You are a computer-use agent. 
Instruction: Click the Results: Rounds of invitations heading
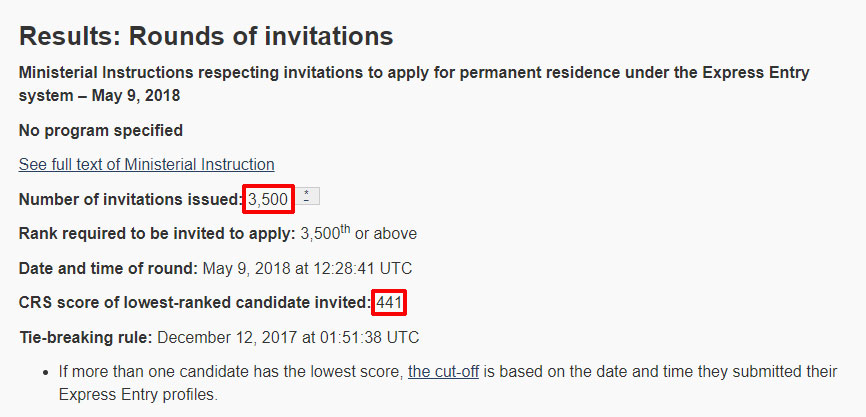point(206,37)
